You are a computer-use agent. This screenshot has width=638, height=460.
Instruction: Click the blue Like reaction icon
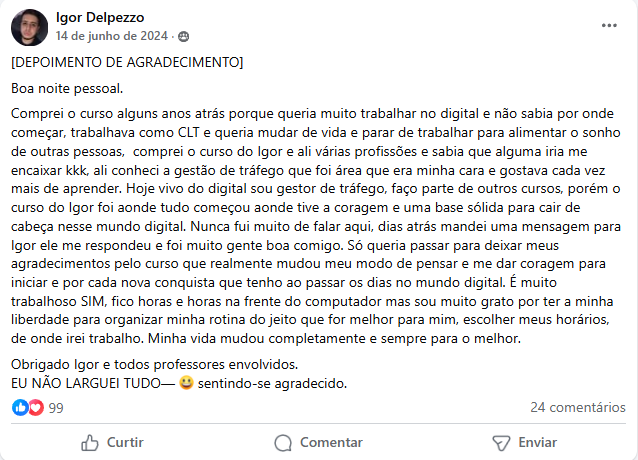[x=20, y=408]
